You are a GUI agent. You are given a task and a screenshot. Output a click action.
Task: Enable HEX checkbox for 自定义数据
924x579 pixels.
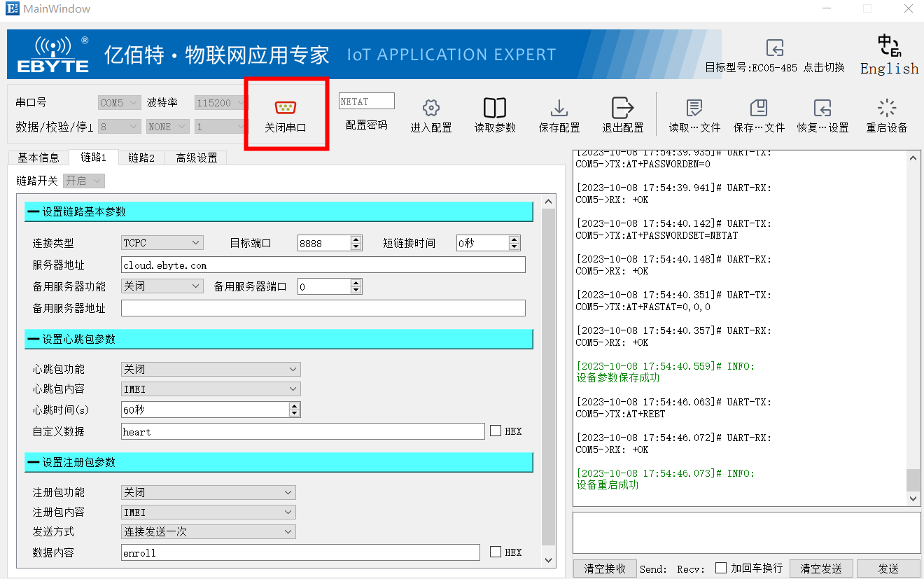click(x=496, y=431)
